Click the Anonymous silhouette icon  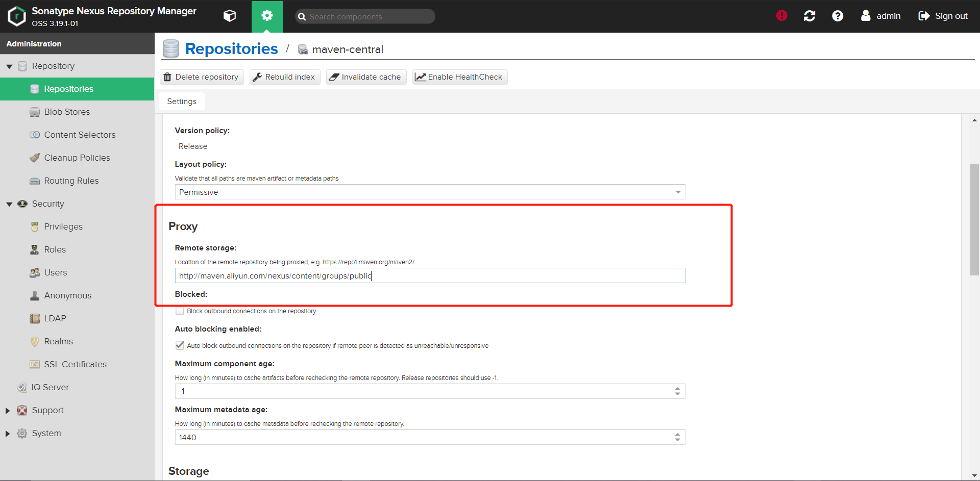[x=35, y=295]
